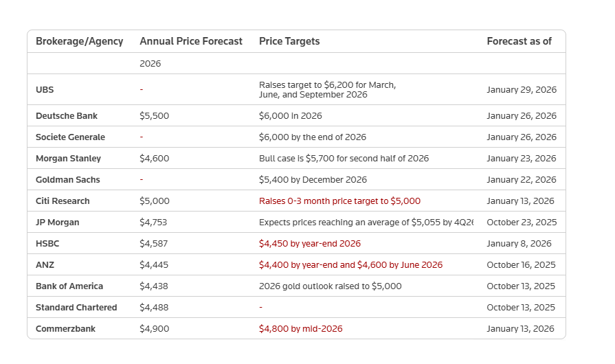Click Commerzbank's "$4,800 by mid-2026" target

pyautogui.click(x=300, y=329)
